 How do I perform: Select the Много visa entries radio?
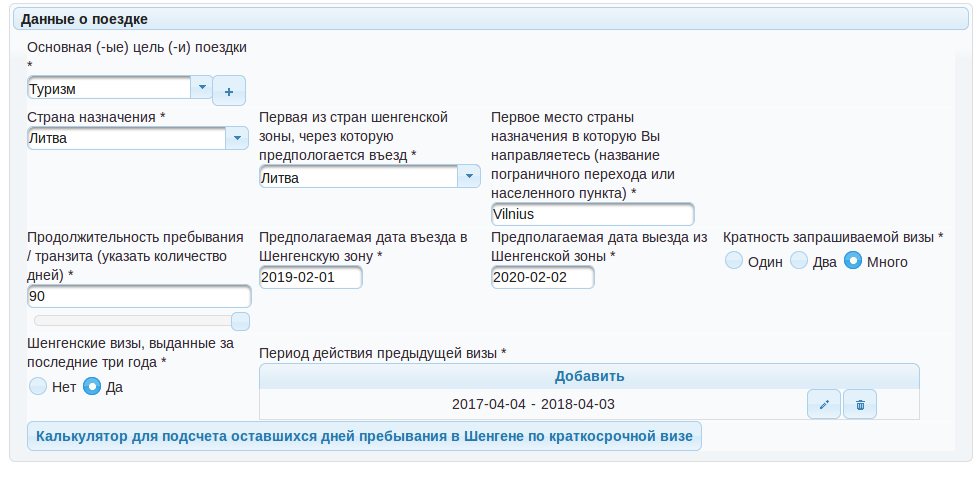pyautogui.click(x=853, y=260)
